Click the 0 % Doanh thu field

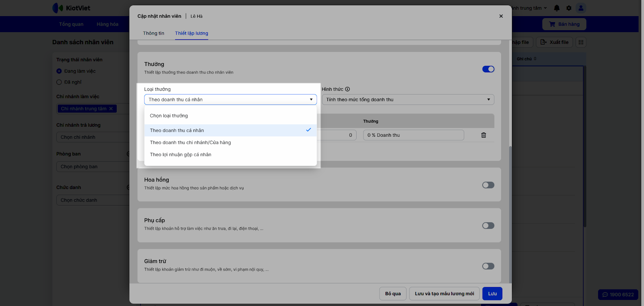tap(413, 135)
